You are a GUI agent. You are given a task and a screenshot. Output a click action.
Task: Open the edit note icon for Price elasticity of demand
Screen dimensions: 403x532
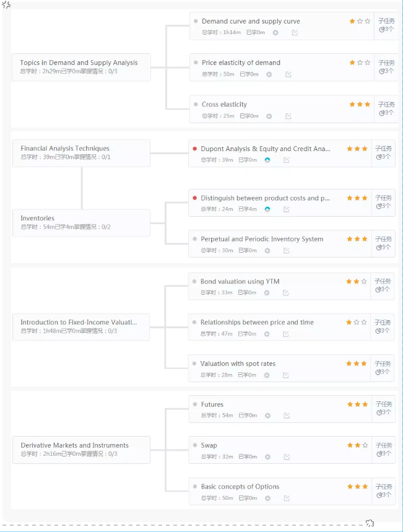(x=288, y=74)
